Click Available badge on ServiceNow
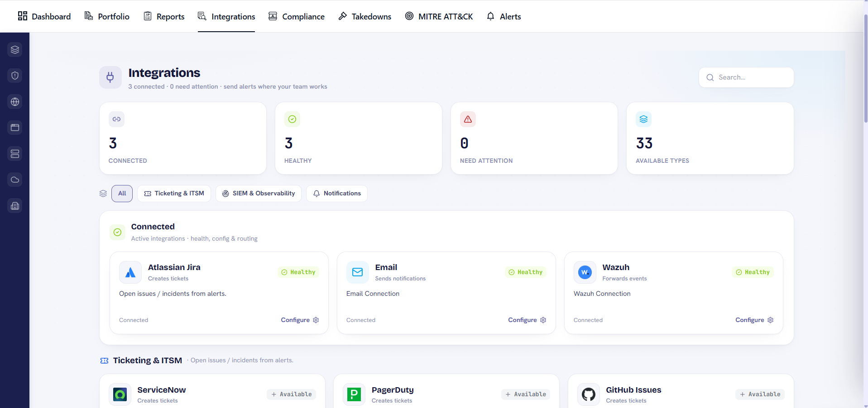Viewport: 868px width, 408px height. (x=292, y=394)
